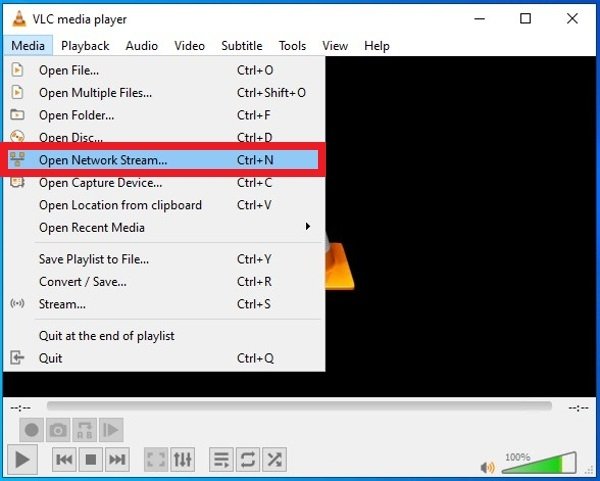
Task: Minimize the VLC window
Action: [479, 18]
